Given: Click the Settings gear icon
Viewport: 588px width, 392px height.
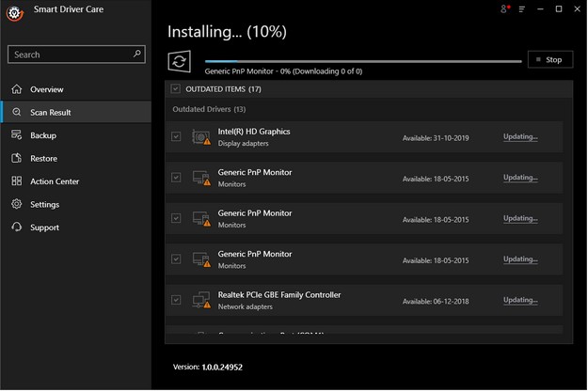Looking at the screenshot, I should (16, 204).
